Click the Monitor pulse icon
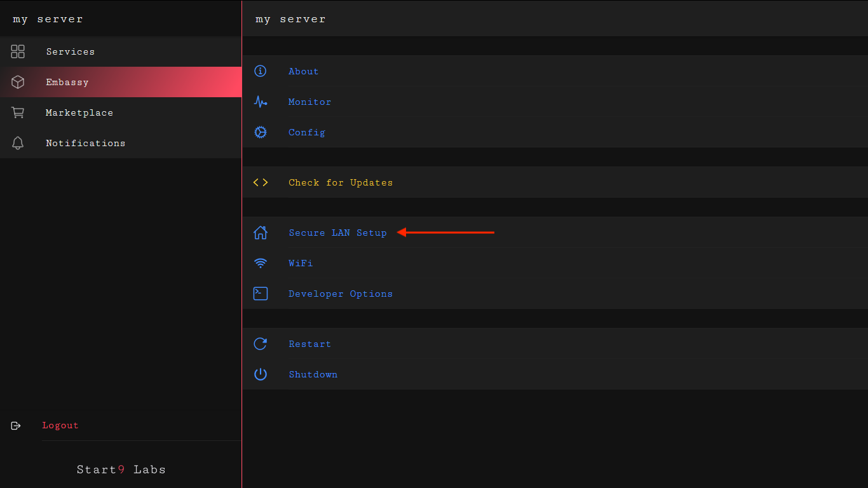 click(261, 102)
